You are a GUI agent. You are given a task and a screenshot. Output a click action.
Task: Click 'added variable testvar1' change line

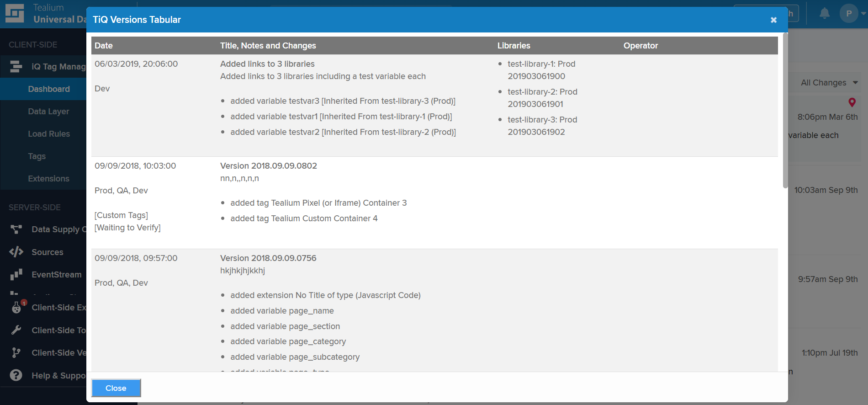pos(341,117)
